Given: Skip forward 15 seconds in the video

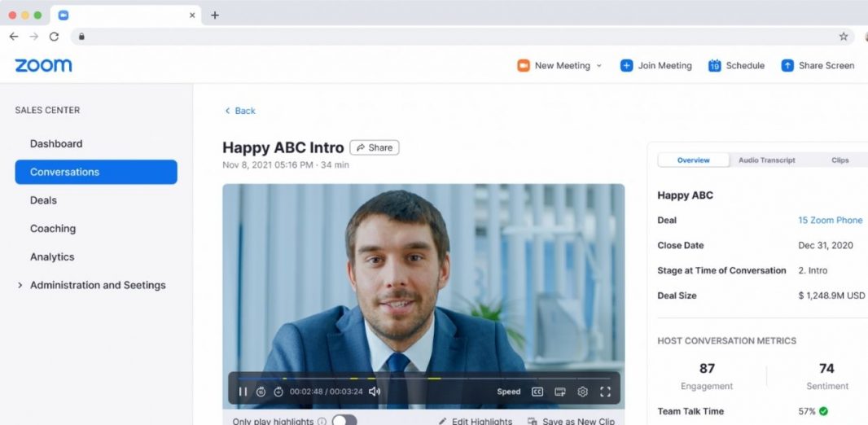Looking at the screenshot, I should pyautogui.click(x=278, y=392).
